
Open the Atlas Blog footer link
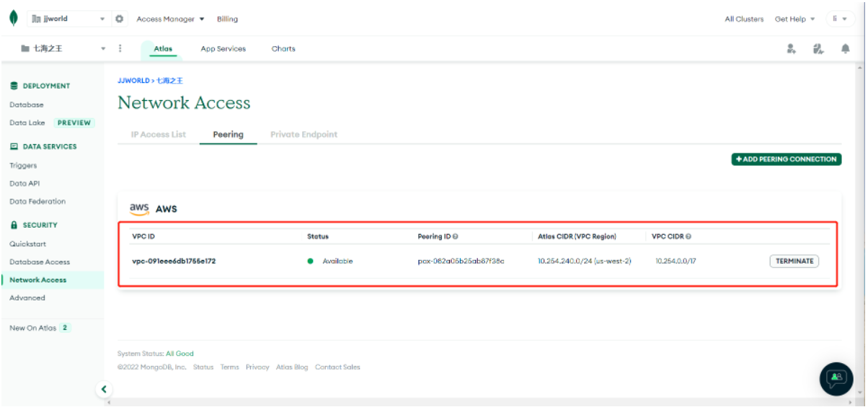click(x=292, y=367)
